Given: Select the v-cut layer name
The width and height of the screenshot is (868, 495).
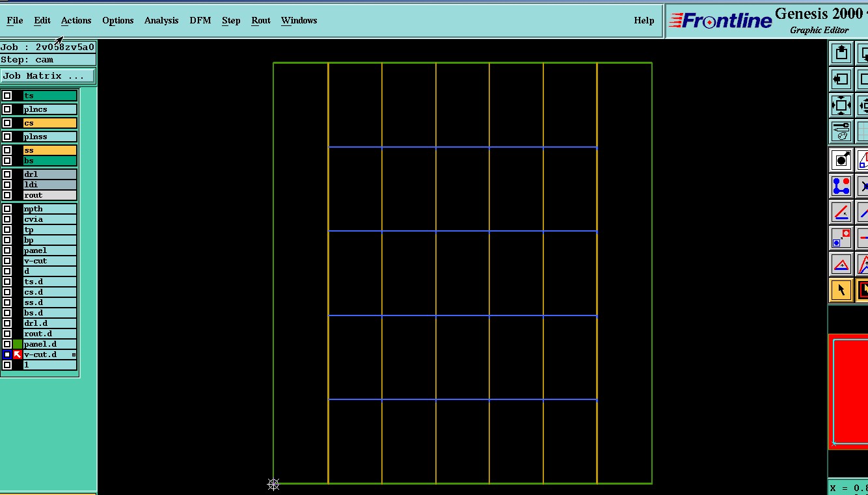Looking at the screenshot, I should point(50,261).
